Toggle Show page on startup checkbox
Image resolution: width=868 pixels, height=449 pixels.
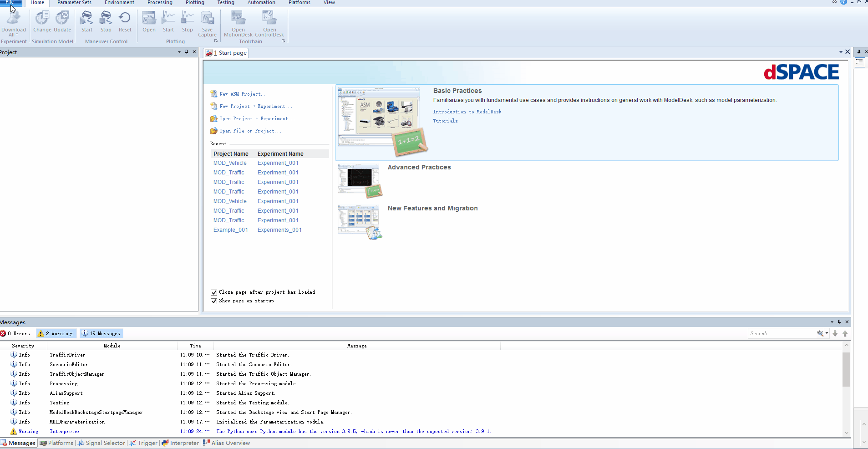[x=214, y=301]
